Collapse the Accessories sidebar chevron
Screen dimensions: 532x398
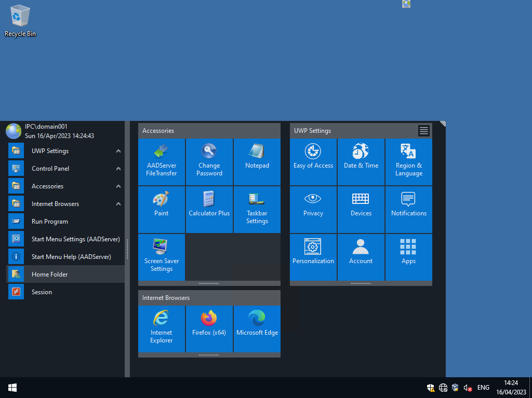tap(118, 186)
